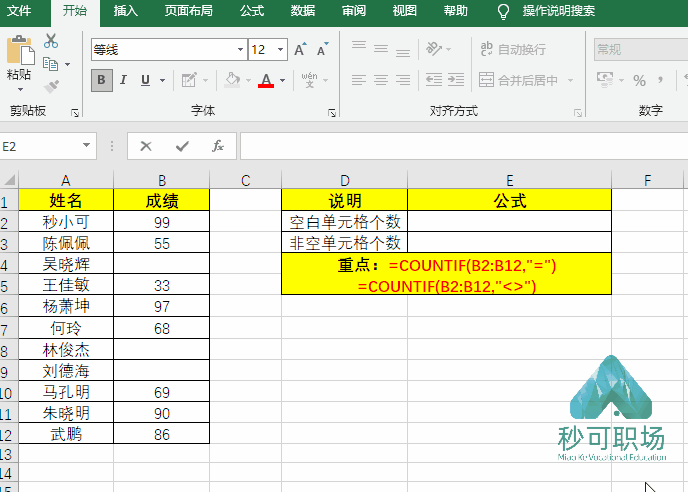Open copy options dropdown arrow
This screenshot has height=492, width=688.
coord(68,65)
